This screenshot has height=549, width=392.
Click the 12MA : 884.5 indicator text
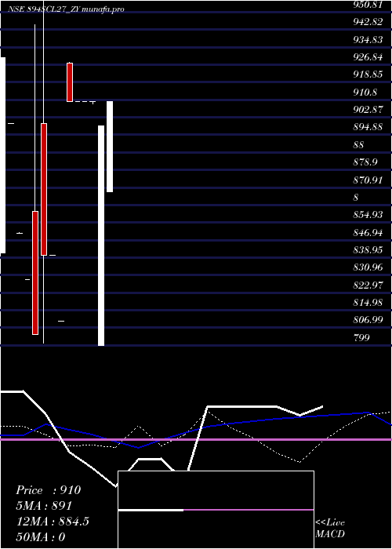pos(53,521)
